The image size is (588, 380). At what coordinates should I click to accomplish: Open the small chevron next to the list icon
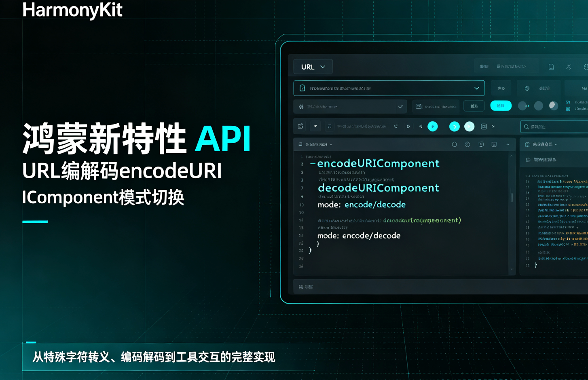click(493, 127)
